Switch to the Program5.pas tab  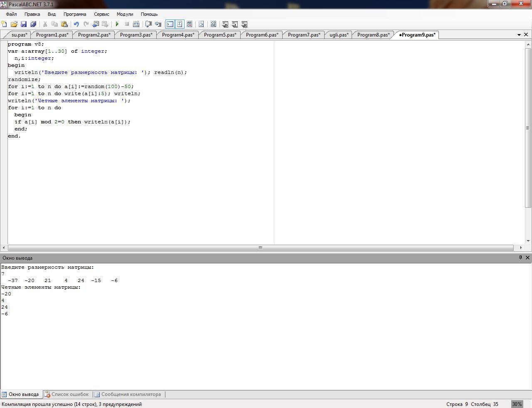click(220, 35)
